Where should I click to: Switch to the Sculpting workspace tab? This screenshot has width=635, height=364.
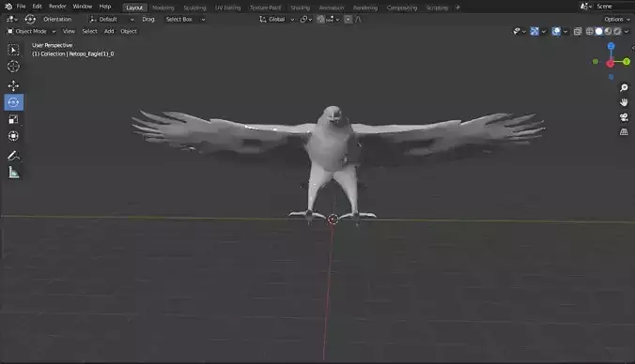click(194, 8)
